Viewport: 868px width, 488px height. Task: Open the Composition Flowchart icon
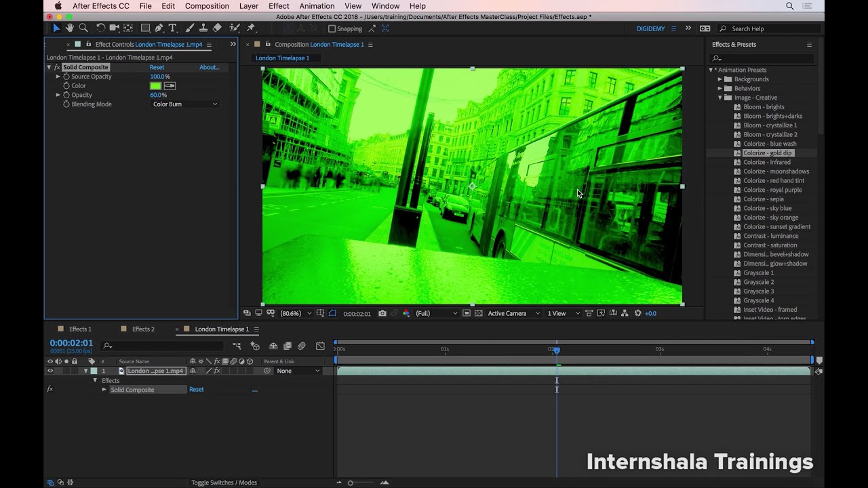point(625,313)
